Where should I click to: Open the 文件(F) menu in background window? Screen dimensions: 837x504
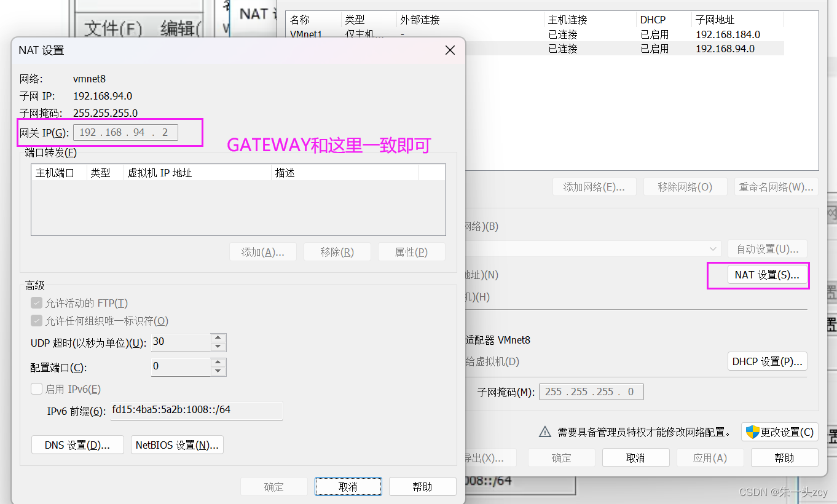tap(113, 28)
